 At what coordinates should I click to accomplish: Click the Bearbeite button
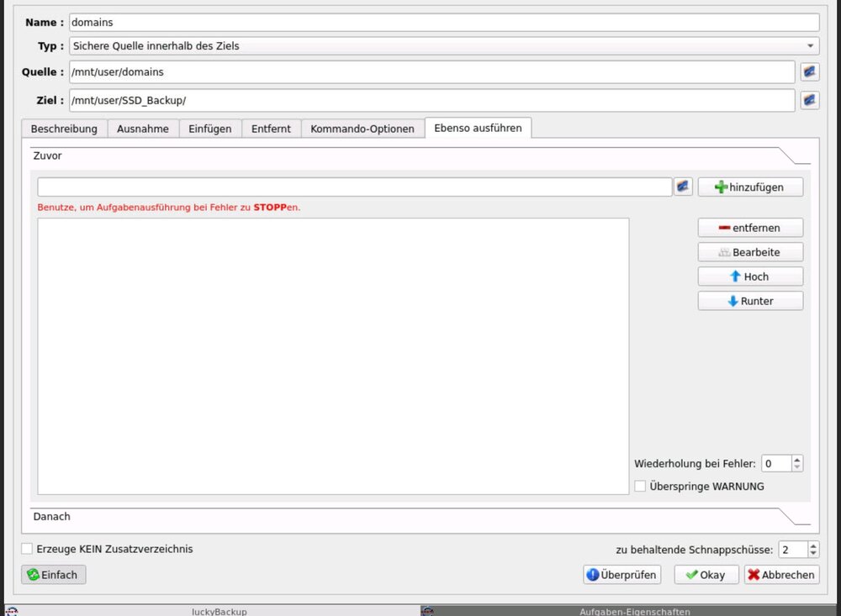coord(750,252)
